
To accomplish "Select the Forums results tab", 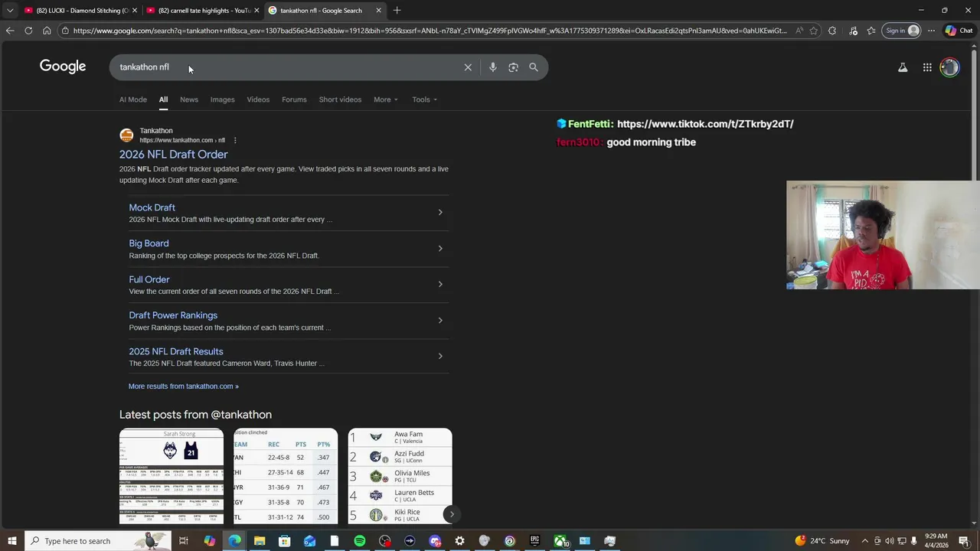I will tap(294, 99).
